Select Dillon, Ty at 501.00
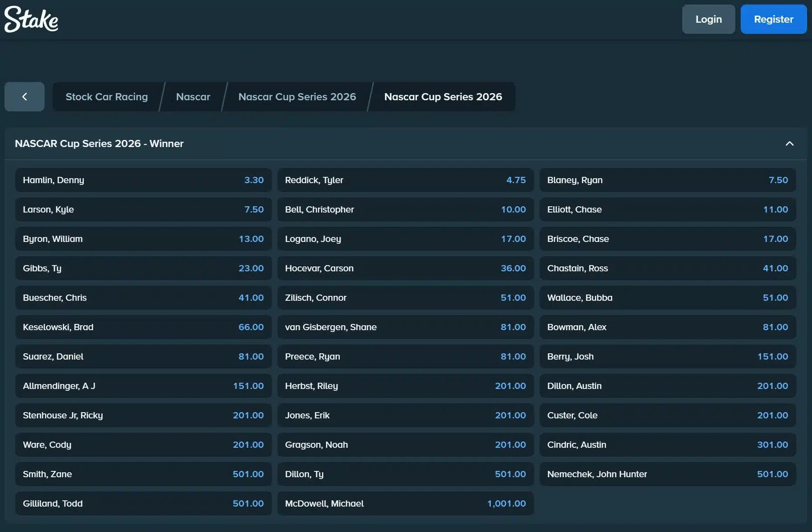This screenshot has height=532, width=812. (405, 474)
